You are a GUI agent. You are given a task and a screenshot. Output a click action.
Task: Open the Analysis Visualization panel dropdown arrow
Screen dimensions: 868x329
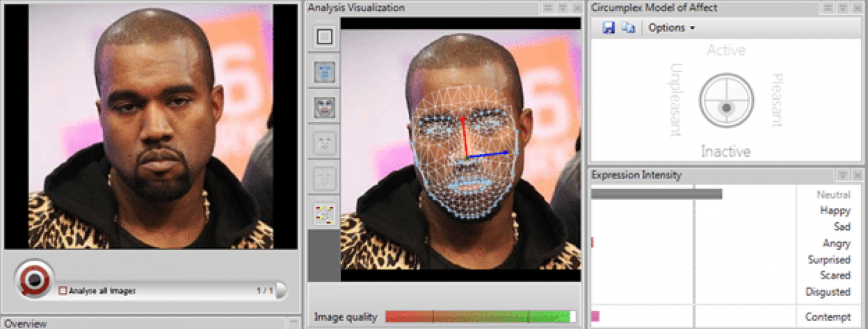(x=562, y=8)
